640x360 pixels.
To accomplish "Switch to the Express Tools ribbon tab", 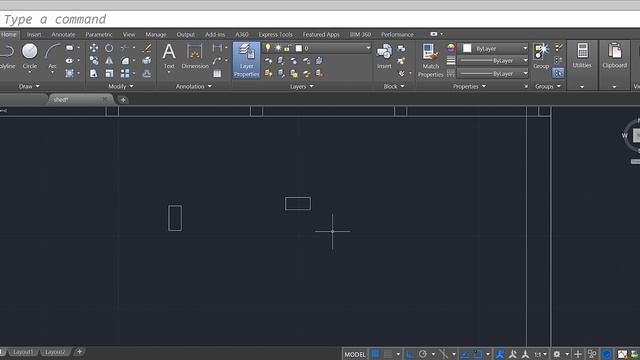I will pos(276,34).
